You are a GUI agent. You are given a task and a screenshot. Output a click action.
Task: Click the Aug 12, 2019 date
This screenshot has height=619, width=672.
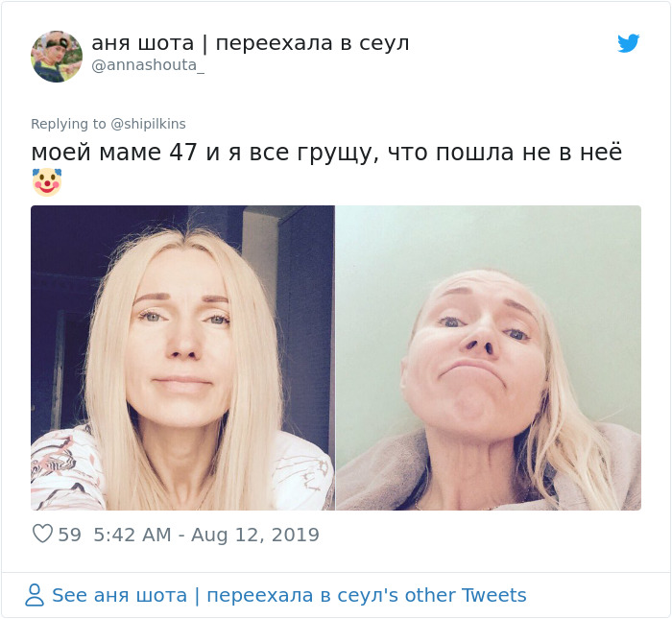coord(255,535)
